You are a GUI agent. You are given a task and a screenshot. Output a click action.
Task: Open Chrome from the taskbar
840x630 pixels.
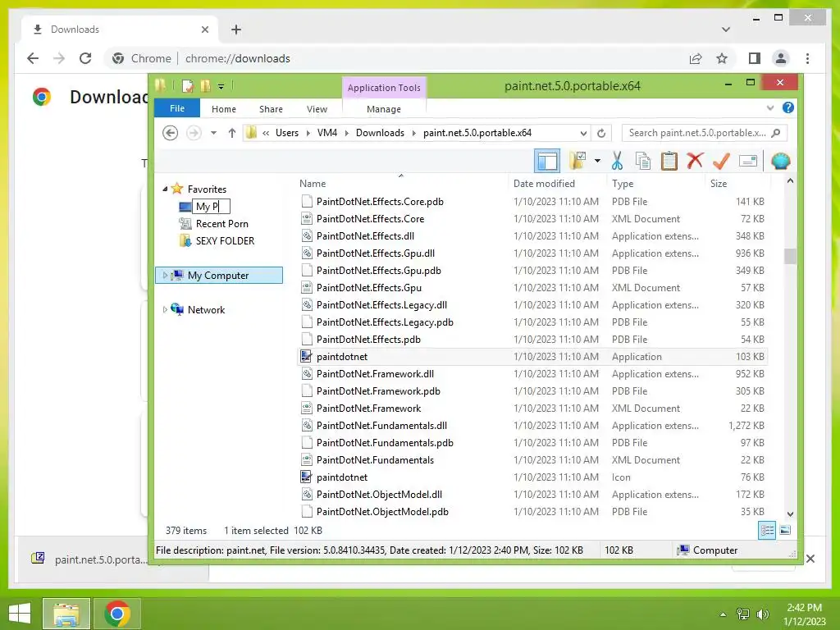click(116, 614)
